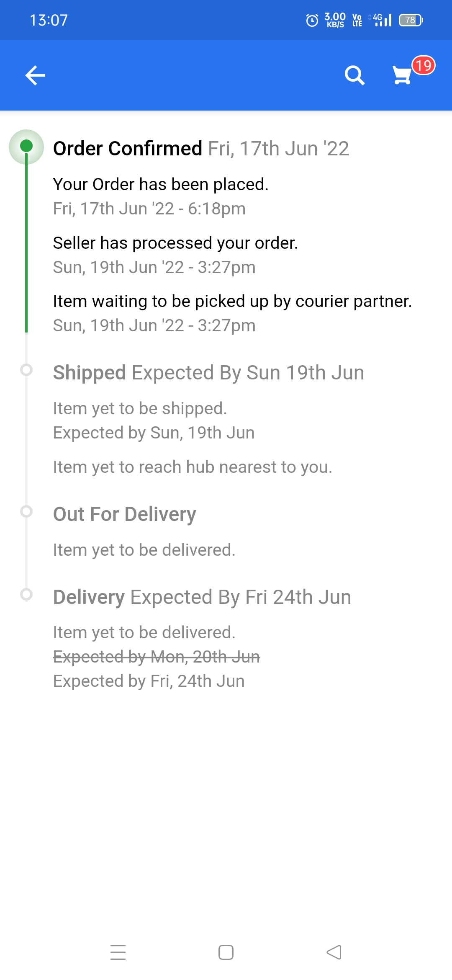Tap the green Order Confirmed status dot
Image resolution: width=452 pixels, height=980 pixels.
(26, 146)
